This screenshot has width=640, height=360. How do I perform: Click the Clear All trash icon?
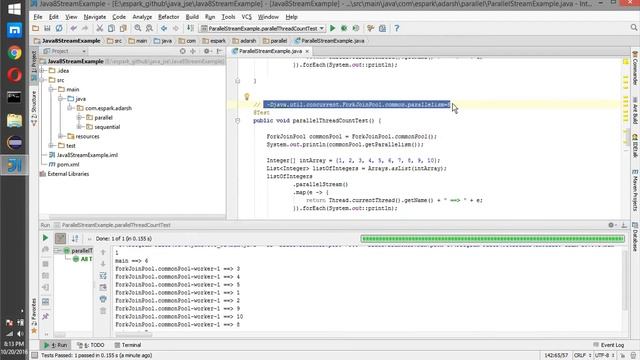pyautogui.click(x=103, y=311)
